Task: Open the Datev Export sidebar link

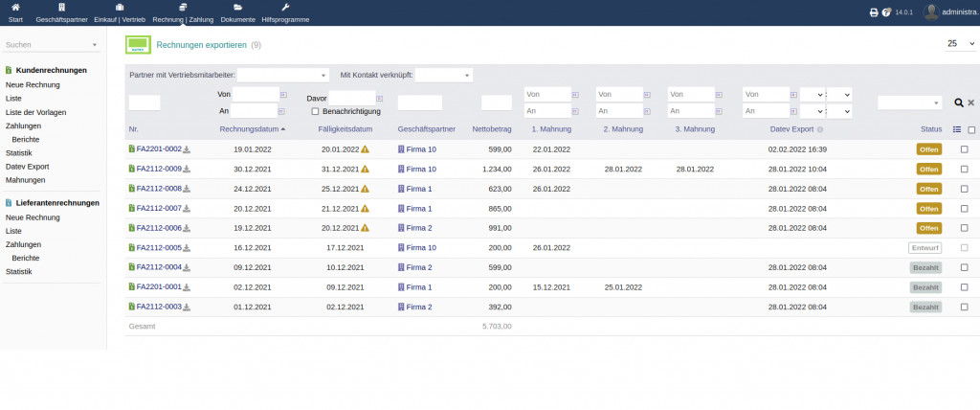Action: click(27, 167)
